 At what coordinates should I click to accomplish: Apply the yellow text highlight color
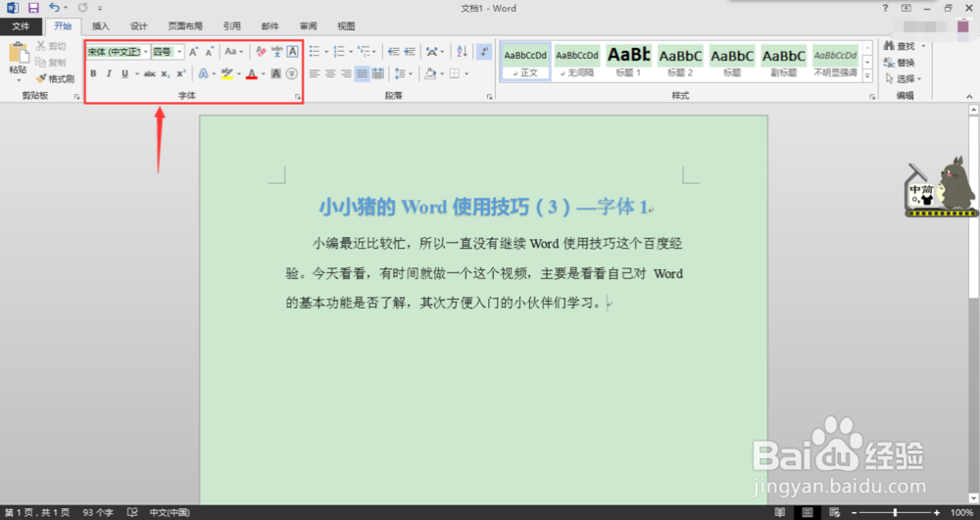coord(227,73)
